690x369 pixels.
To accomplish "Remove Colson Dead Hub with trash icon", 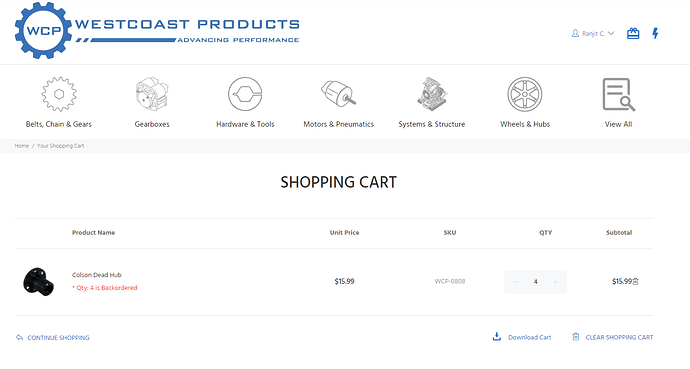I will click(635, 281).
